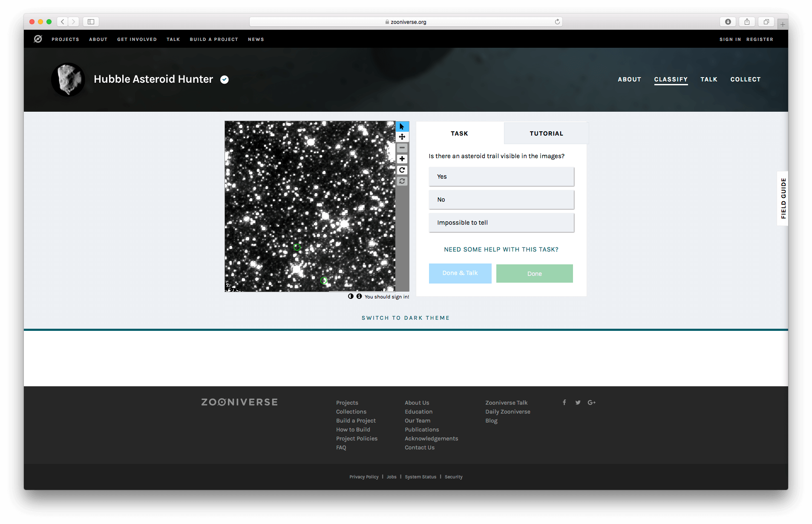Select Impossible to tell answer
Image resolution: width=812 pixels, height=524 pixels.
[501, 223]
